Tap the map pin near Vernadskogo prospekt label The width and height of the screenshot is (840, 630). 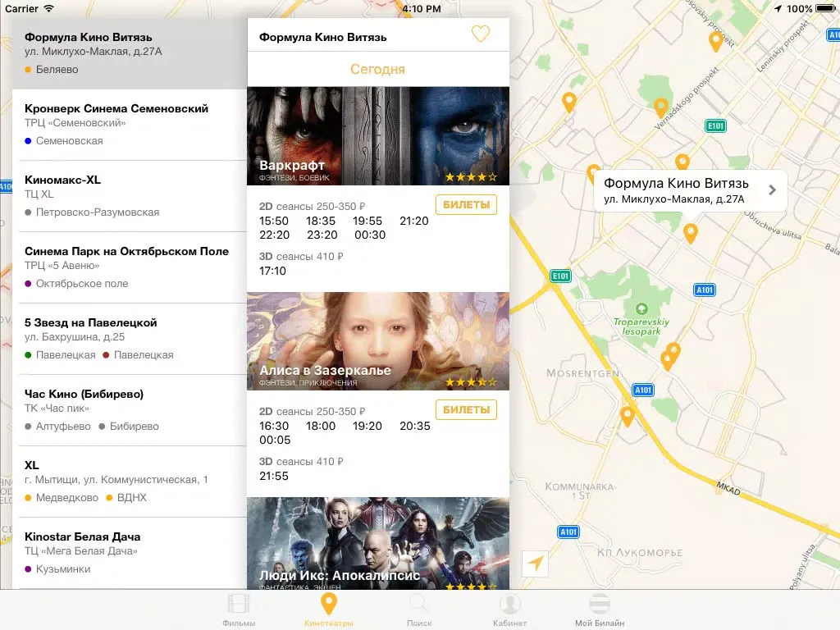coord(661,107)
